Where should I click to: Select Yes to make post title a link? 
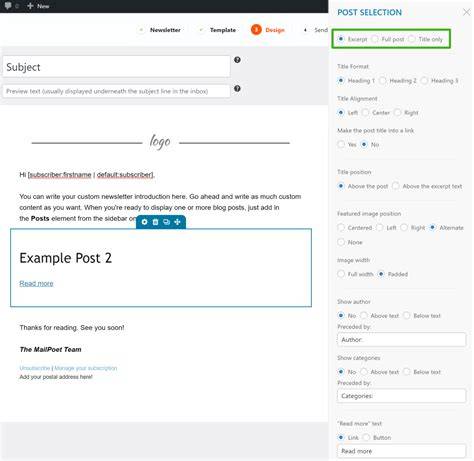[x=341, y=144]
